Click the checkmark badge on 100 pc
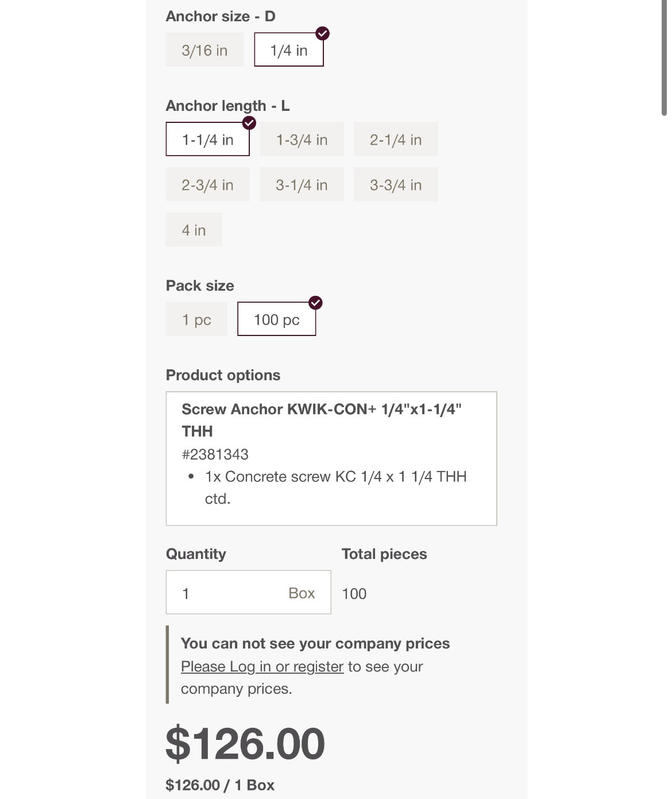Image resolution: width=672 pixels, height=799 pixels. coord(315,303)
